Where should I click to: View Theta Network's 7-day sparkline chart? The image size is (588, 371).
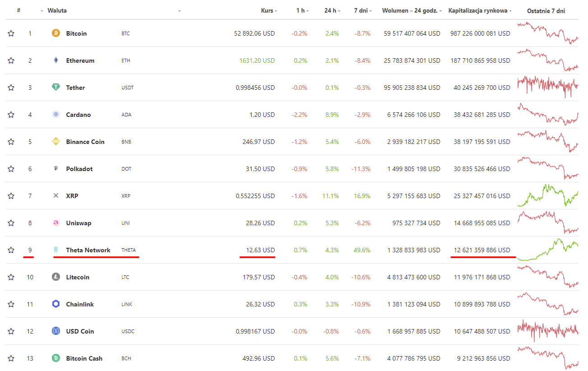(548, 250)
